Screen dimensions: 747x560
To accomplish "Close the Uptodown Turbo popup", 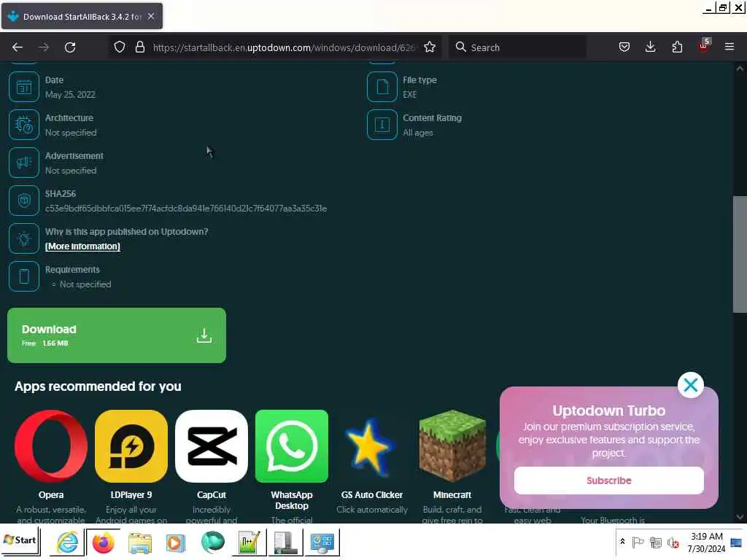I will tap(690, 385).
